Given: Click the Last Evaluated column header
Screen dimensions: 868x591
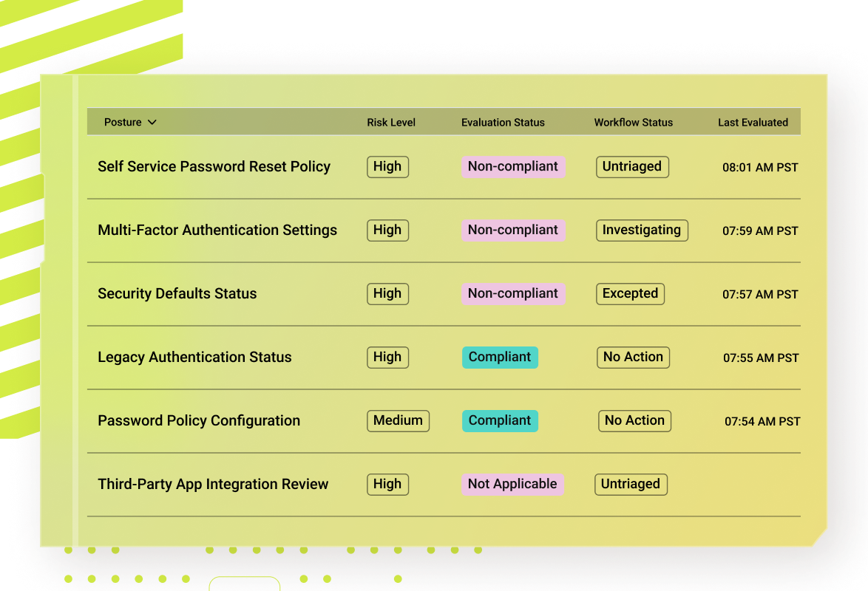Looking at the screenshot, I should point(753,123).
